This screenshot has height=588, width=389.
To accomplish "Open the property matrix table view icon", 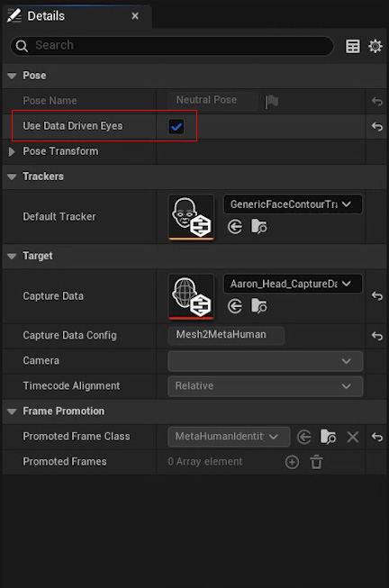I will tap(353, 46).
